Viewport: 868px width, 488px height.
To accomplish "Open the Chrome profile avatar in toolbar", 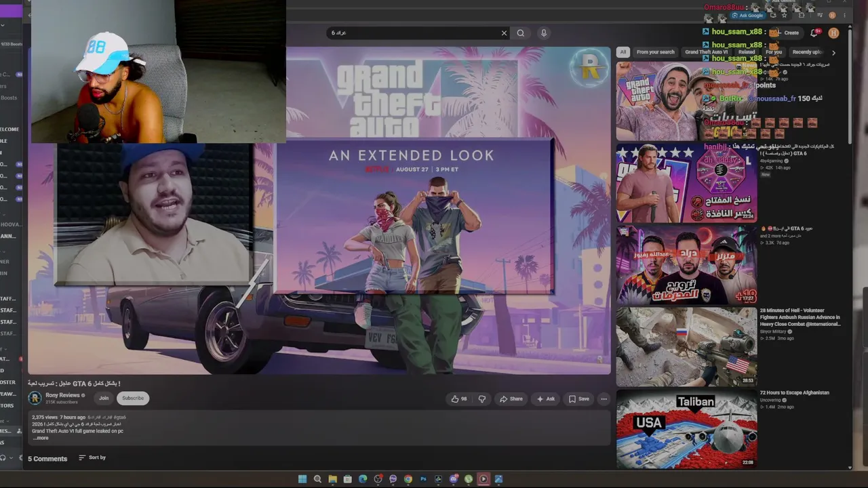I will click(x=832, y=15).
